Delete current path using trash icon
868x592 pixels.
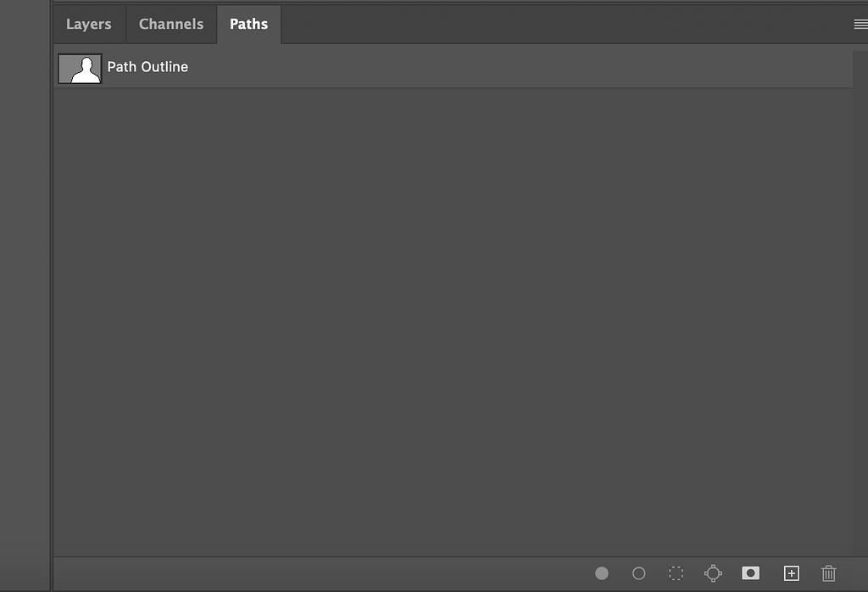point(829,573)
